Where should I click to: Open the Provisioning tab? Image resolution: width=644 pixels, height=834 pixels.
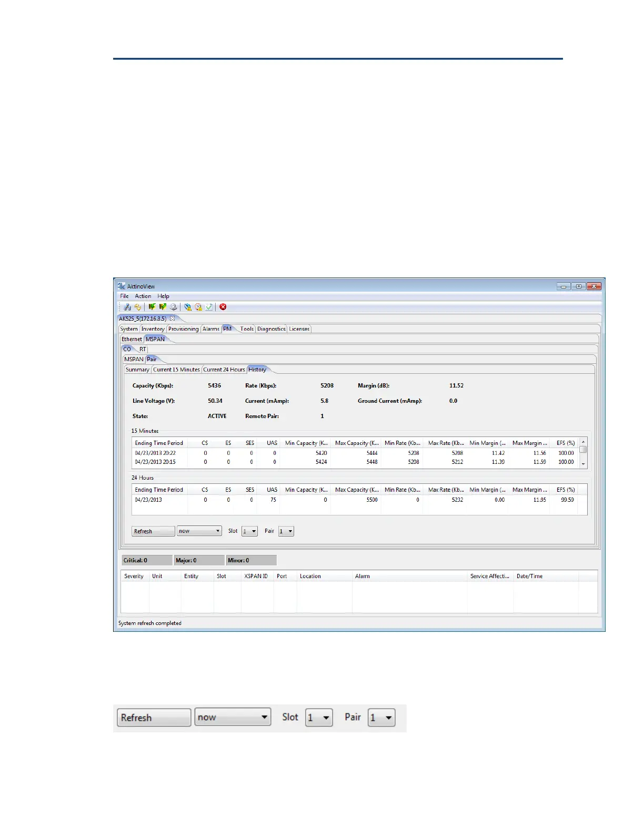pos(184,329)
